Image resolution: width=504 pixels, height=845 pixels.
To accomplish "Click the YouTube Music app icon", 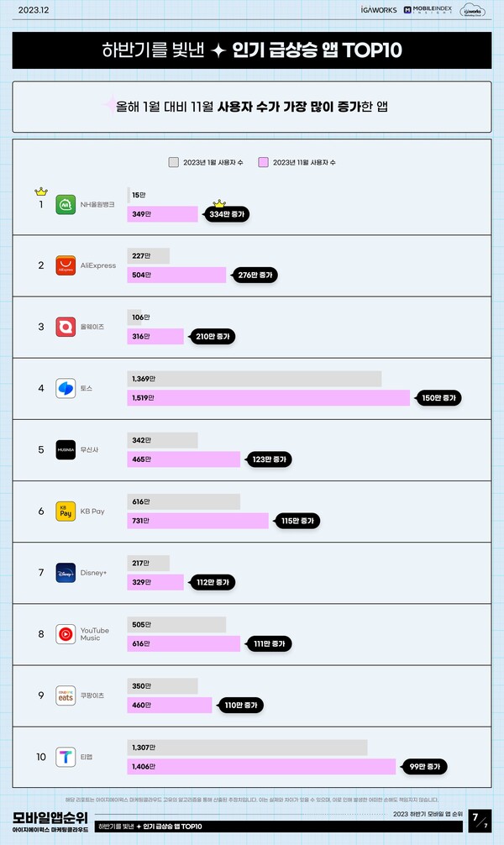I will [x=66, y=634].
